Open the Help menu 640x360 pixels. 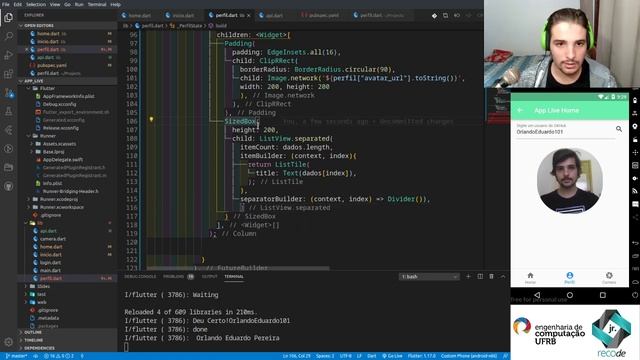tap(116, 4)
